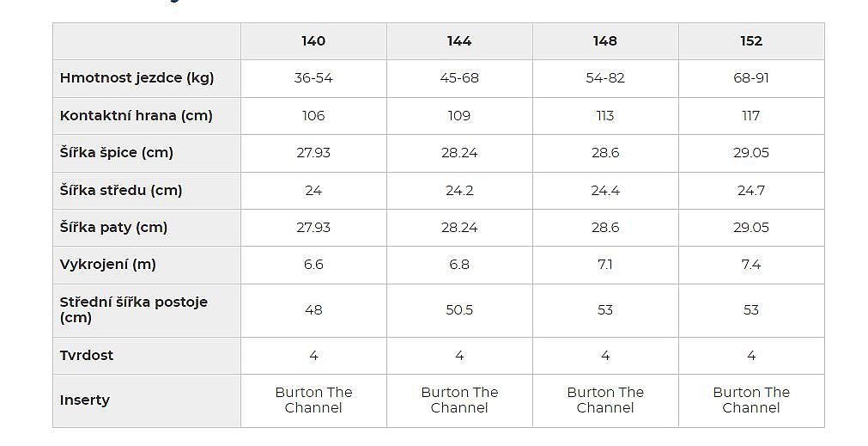
Task: Click the rider weight value 36-54
Action: [313, 78]
